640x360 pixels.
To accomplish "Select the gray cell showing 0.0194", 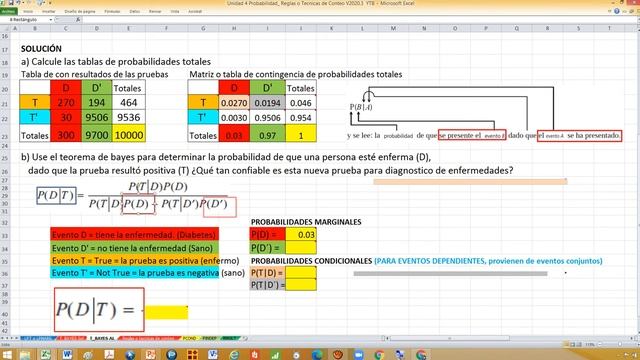I will (x=267, y=103).
